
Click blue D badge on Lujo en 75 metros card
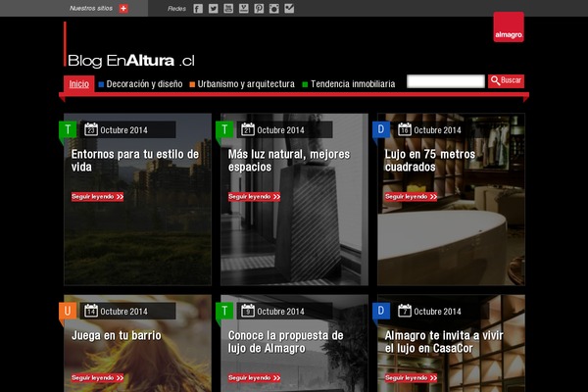381,129
